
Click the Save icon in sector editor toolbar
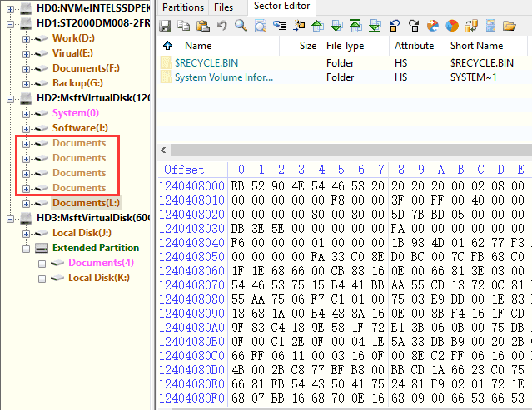coord(167,26)
